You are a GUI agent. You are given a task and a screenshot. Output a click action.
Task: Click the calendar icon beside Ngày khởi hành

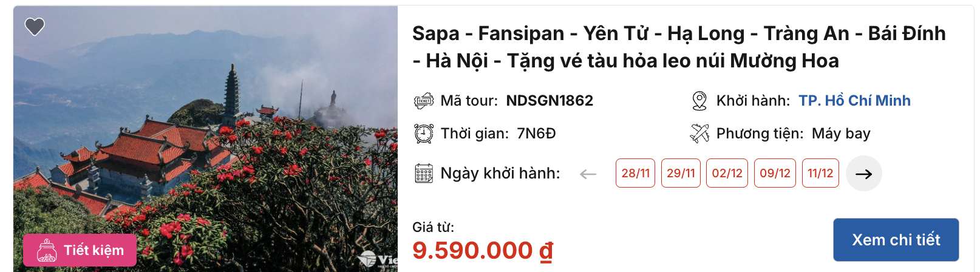424,174
